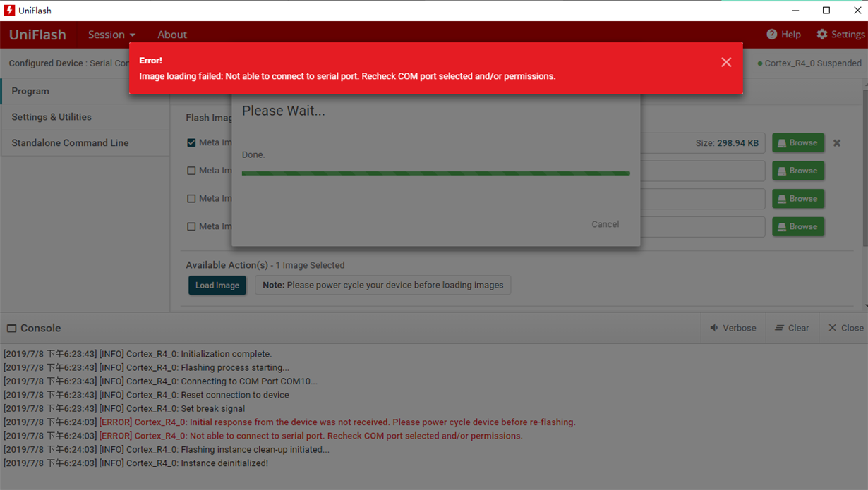This screenshot has height=490, width=868.
Task: Enable the third Meta Image checkbox
Action: [191, 199]
